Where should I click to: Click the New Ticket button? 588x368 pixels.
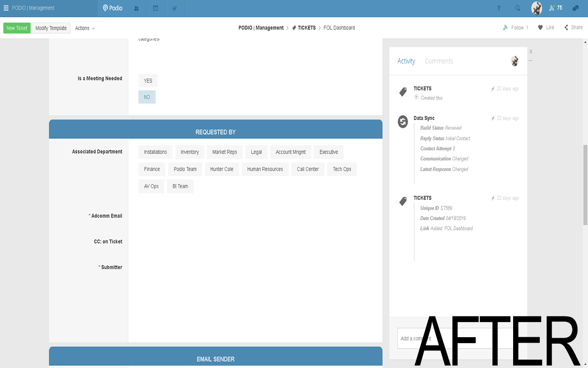coord(17,28)
